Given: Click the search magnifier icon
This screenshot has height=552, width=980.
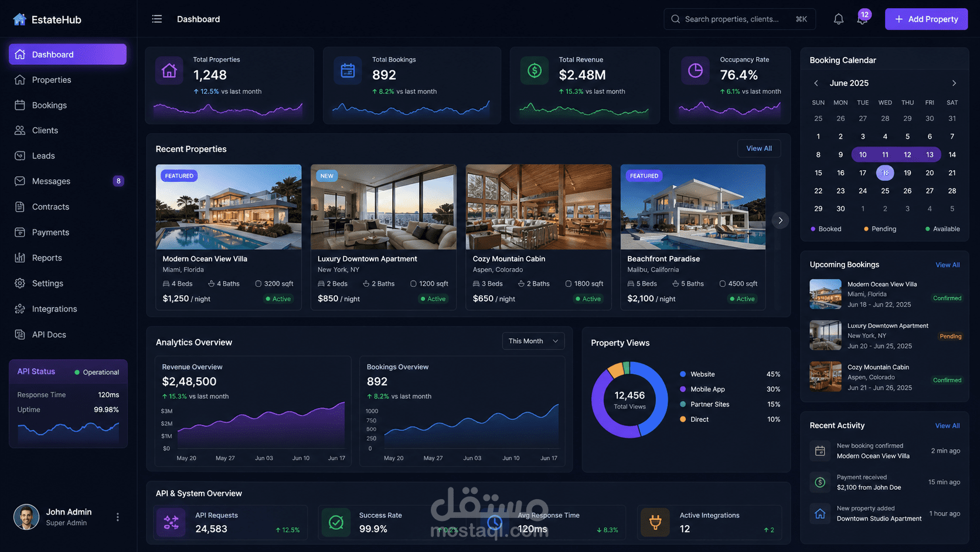Looking at the screenshot, I should point(676,19).
